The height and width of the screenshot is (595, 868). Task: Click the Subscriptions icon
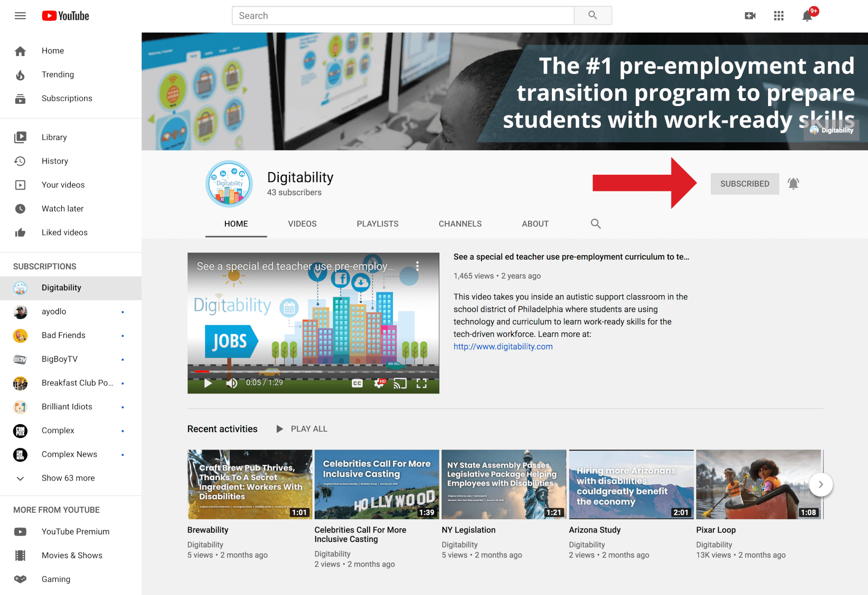20,98
